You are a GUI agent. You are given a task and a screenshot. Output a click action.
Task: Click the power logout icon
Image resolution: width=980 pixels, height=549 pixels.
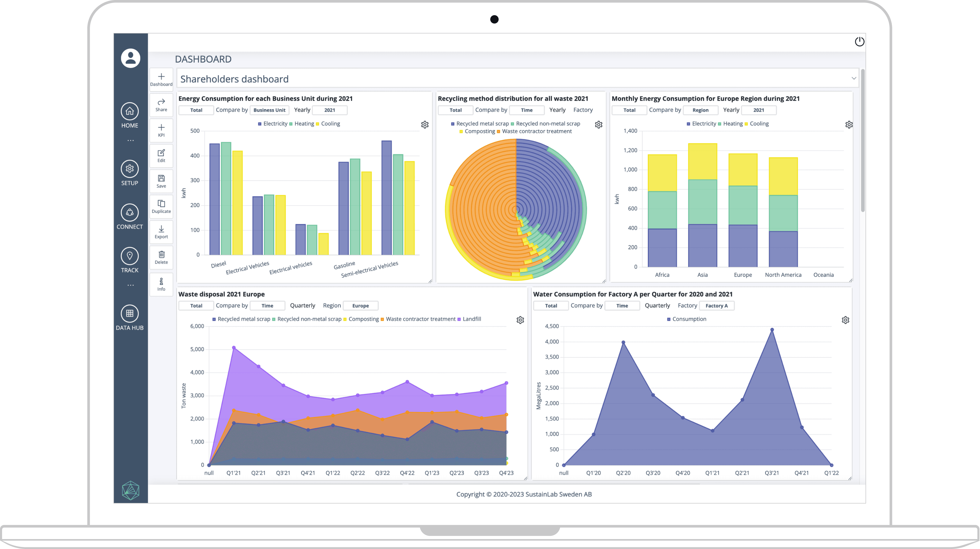[859, 41]
